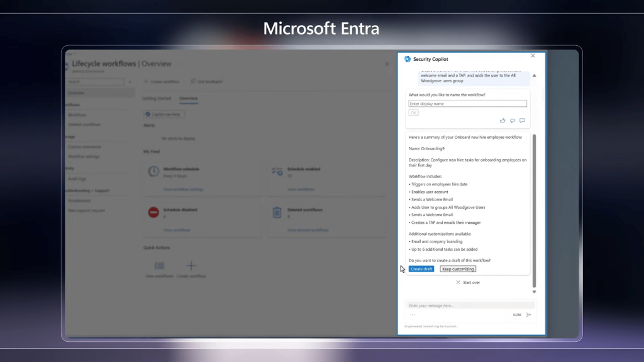The height and width of the screenshot is (362, 644).
Task: Close the Security Copilot panel
Action: (x=533, y=56)
